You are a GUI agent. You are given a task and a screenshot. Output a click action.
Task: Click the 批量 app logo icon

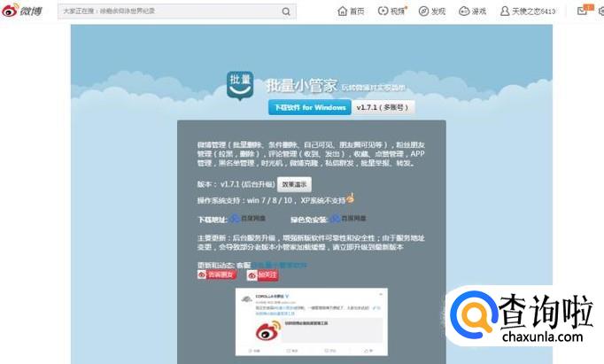[240, 86]
